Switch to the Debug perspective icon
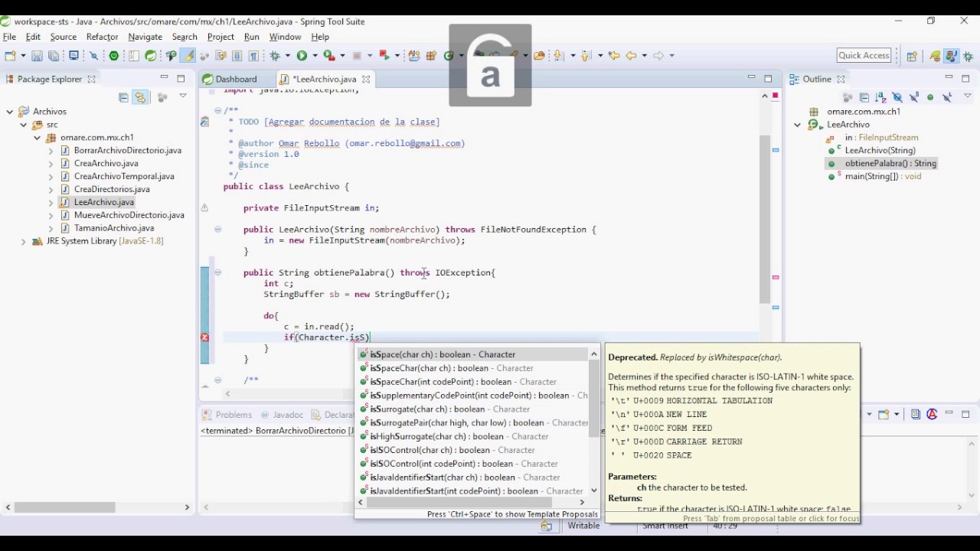Image resolution: width=980 pixels, height=551 pixels. 968,56
